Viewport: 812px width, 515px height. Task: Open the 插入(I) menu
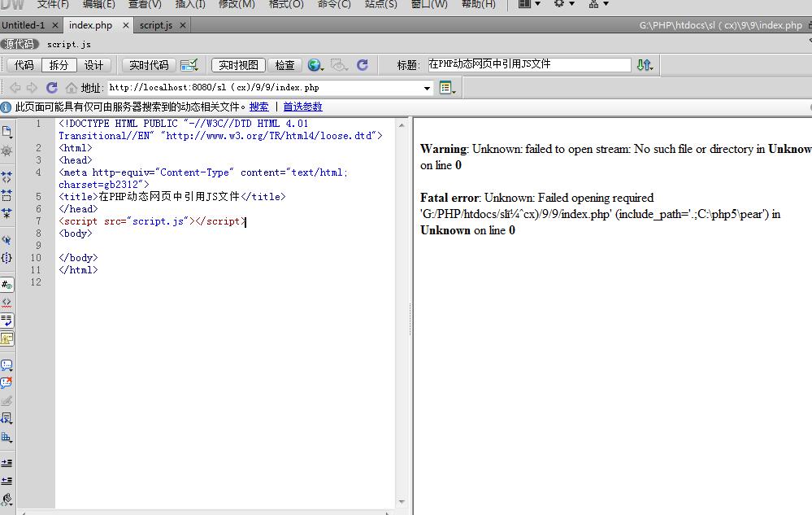(x=190, y=4)
